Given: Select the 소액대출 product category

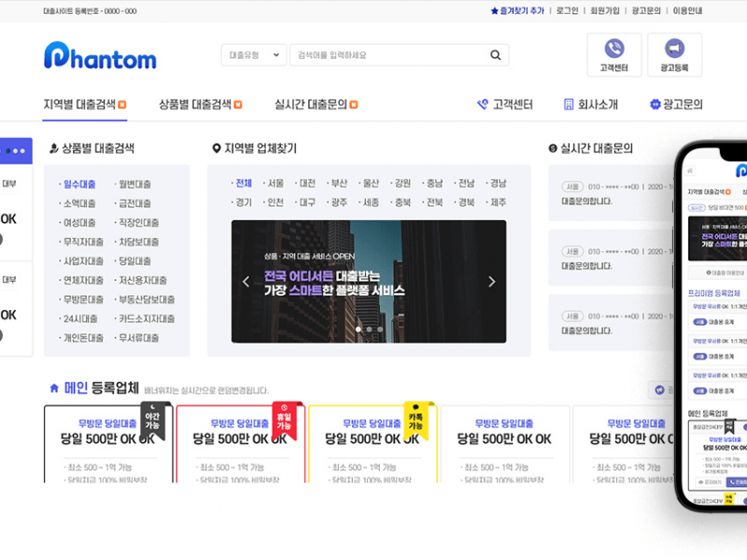Looking at the screenshot, I should pyautogui.click(x=79, y=203).
